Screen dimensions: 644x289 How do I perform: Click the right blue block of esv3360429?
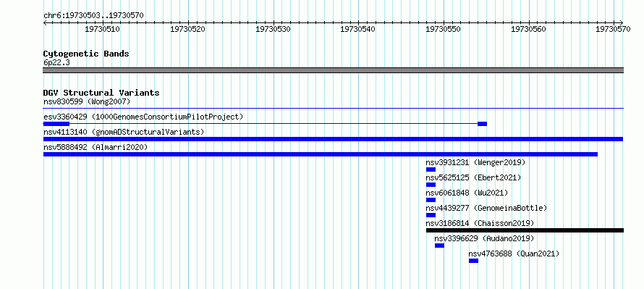(482, 124)
